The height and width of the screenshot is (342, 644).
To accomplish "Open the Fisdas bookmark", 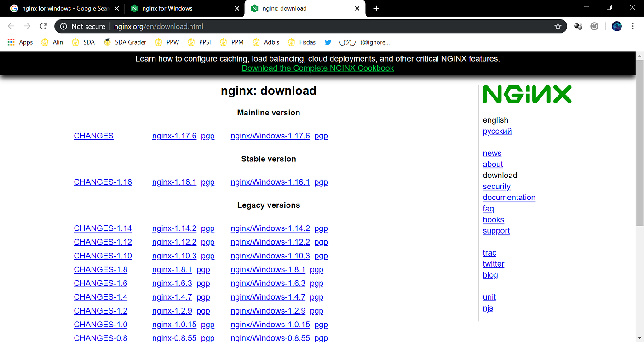I will (x=301, y=42).
